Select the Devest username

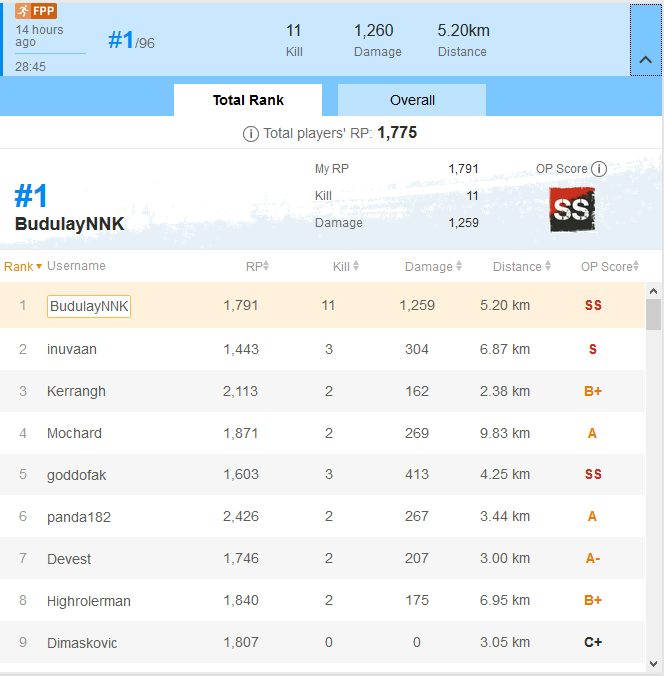(69, 559)
